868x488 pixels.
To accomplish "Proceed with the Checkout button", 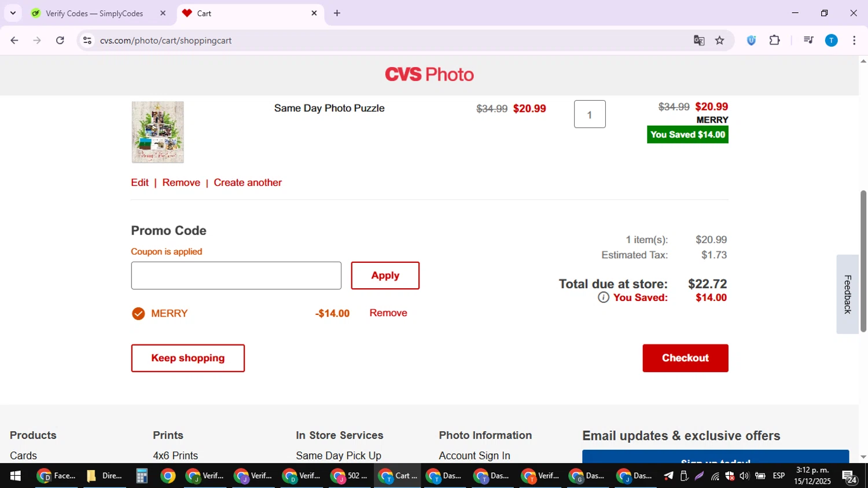I will point(685,358).
